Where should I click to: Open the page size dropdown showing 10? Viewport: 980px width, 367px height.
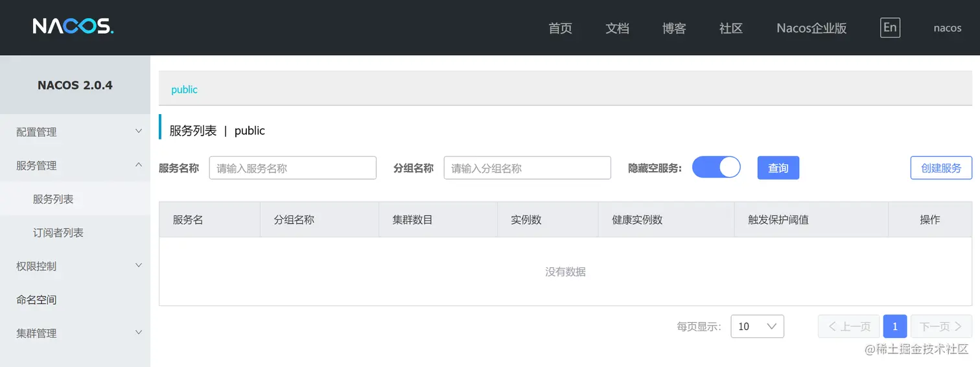(x=757, y=326)
